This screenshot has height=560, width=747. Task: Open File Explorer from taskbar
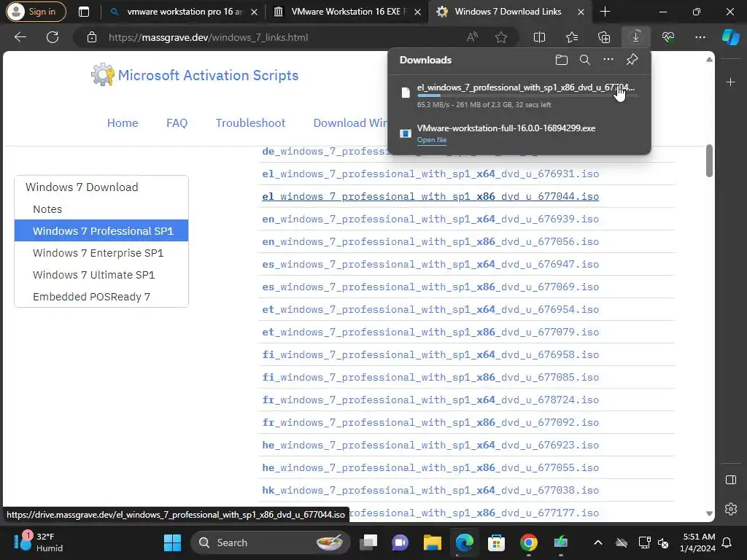pyautogui.click(x=433, y=542)
